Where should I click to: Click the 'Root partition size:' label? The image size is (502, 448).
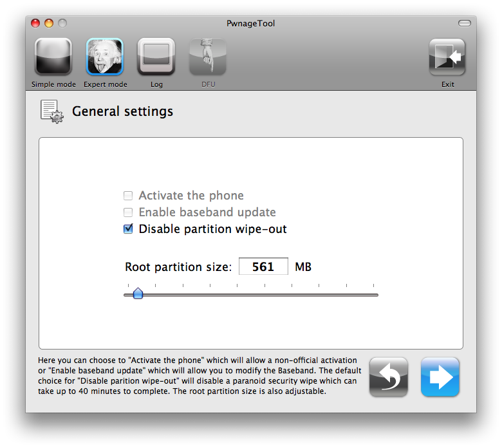click(178, 267)
